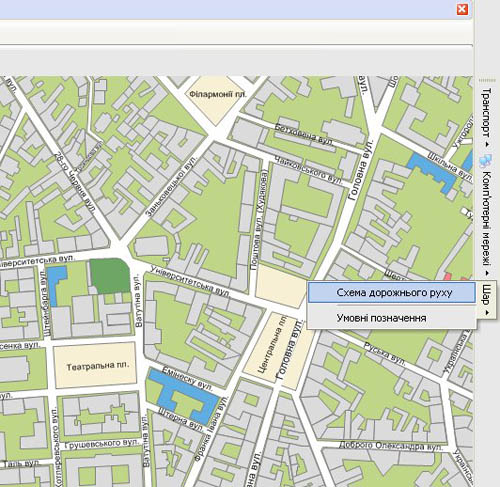This screenshot has height=487, width=500.
Task: Click the 'Чайковського вул.' street label
Action: (308, 170)
